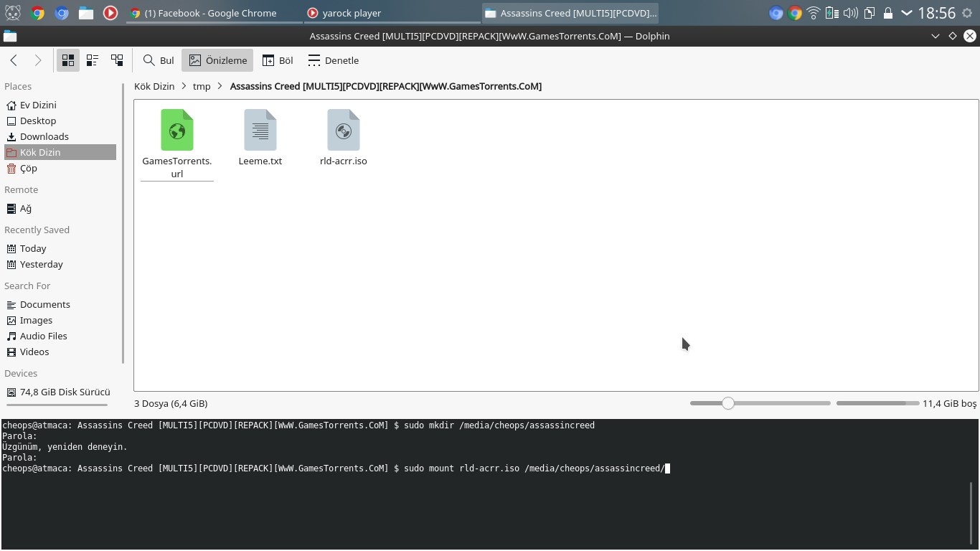980x551 pixels.
Task: Click the tmp breadcrumb chevron separator
Action: (x=220, y=86)
